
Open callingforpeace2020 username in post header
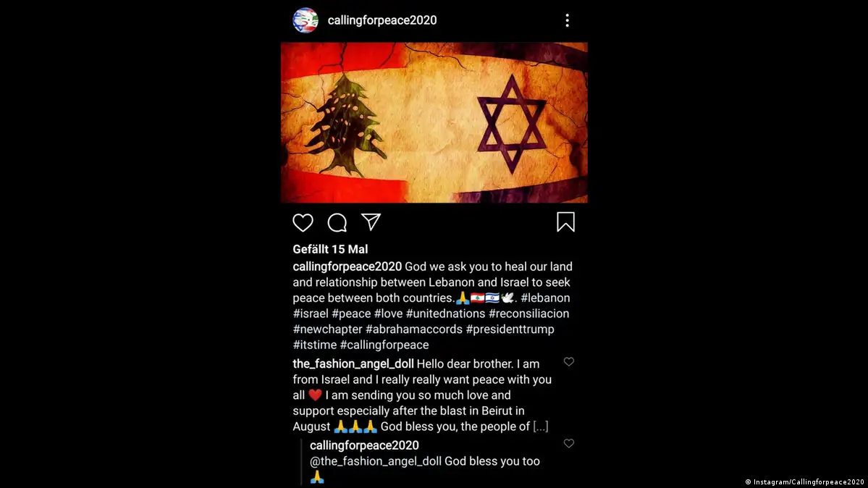point(382,20)
